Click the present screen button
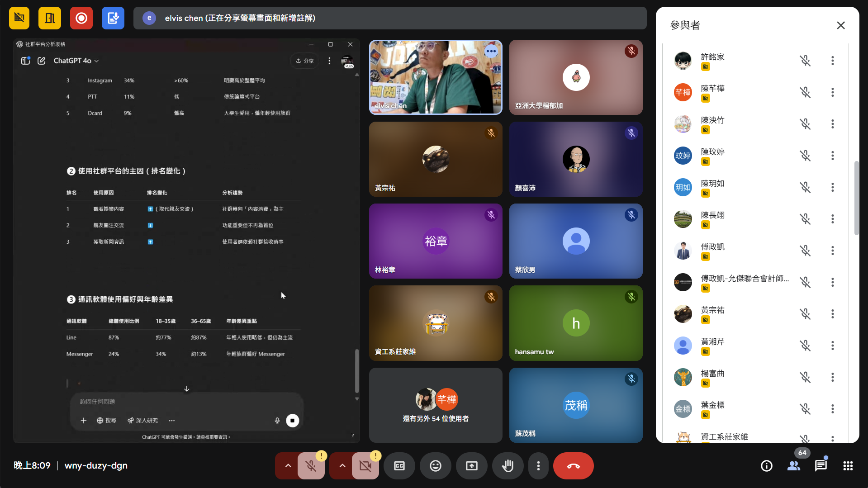 point(471,466)
